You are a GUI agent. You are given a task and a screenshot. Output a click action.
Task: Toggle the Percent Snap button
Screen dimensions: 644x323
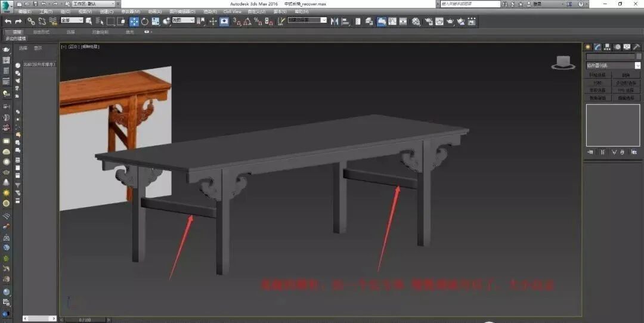pos(258,21)
